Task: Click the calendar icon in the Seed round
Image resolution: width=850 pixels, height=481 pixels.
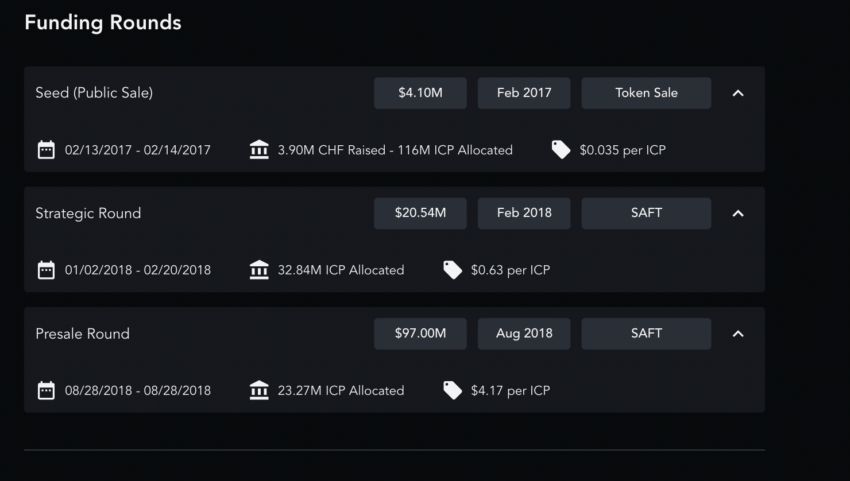Action: point(46,150)
